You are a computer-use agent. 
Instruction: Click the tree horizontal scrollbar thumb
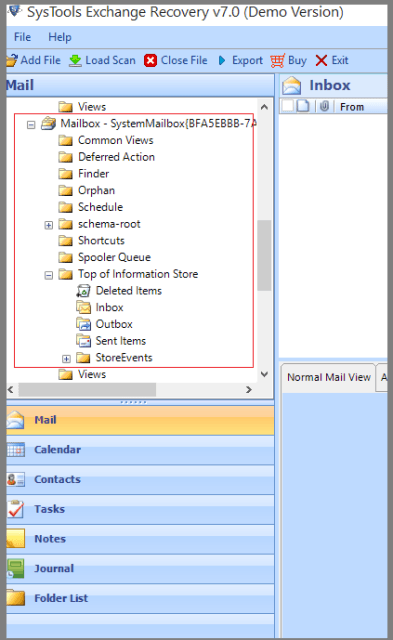(x=87, y=389)
